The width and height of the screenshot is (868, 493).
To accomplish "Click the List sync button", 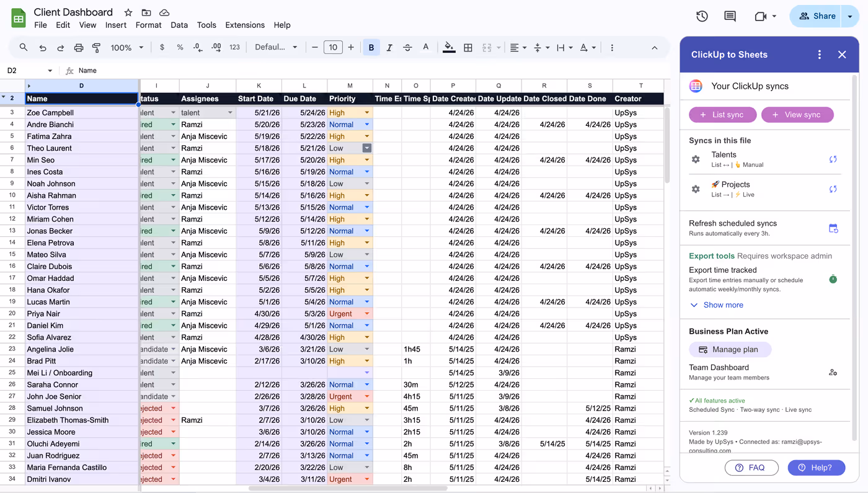I will 723,115.
